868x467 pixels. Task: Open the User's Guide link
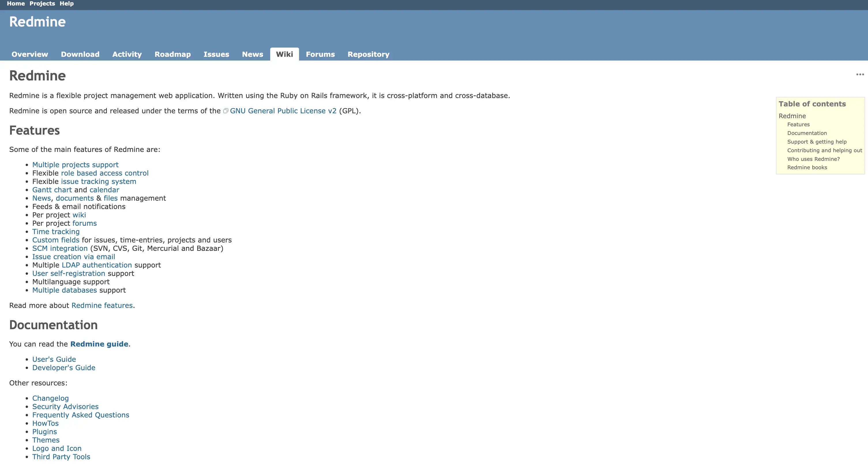tap(54, 359)
